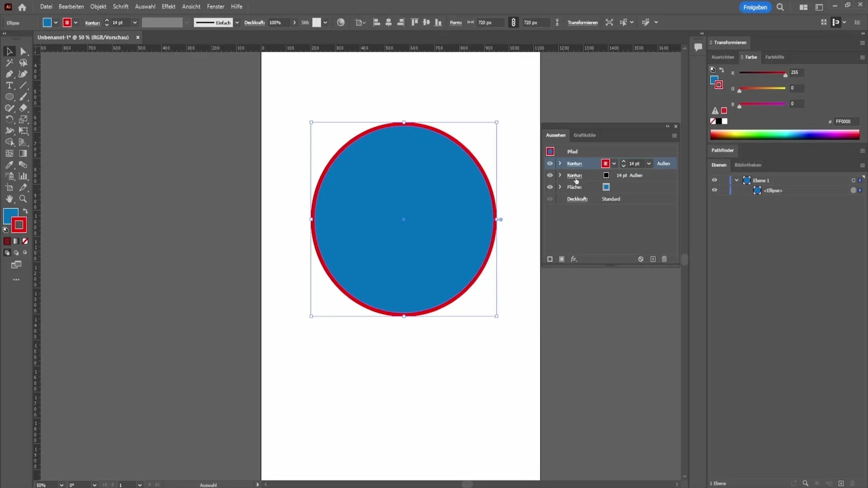Hide the Fläche fill in Aussehen
This screenshot has width=868, height=488.
[550, 187]
